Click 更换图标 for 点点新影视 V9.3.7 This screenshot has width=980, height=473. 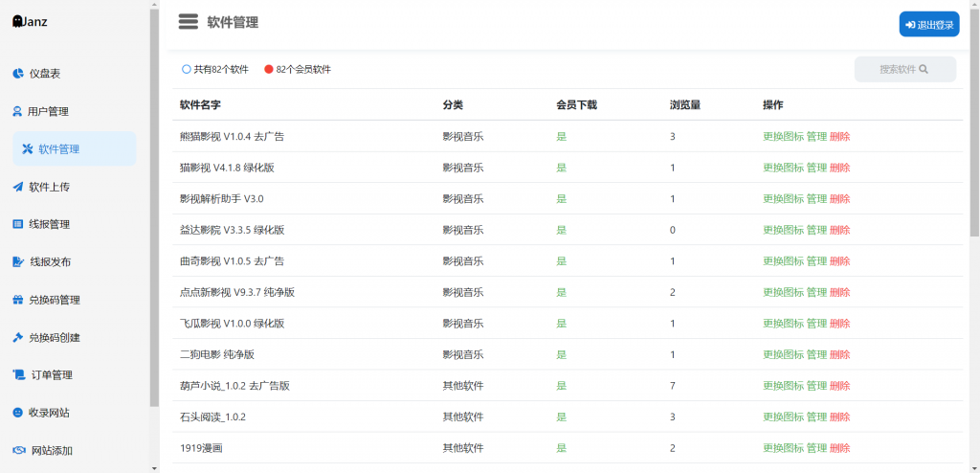(x=783, y=292)
